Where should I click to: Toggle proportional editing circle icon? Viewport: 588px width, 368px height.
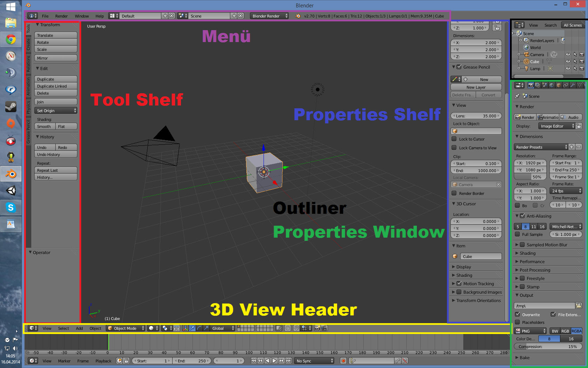[288, 328]
